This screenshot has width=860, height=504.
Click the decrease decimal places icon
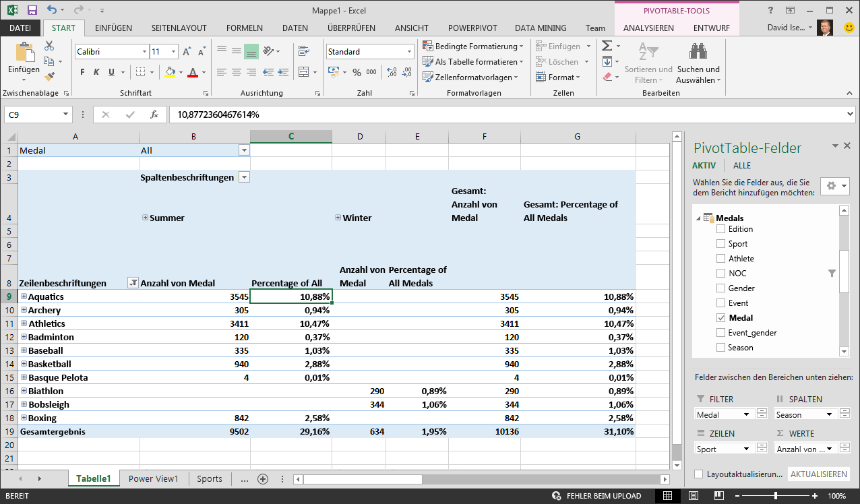tap(406, 72)
